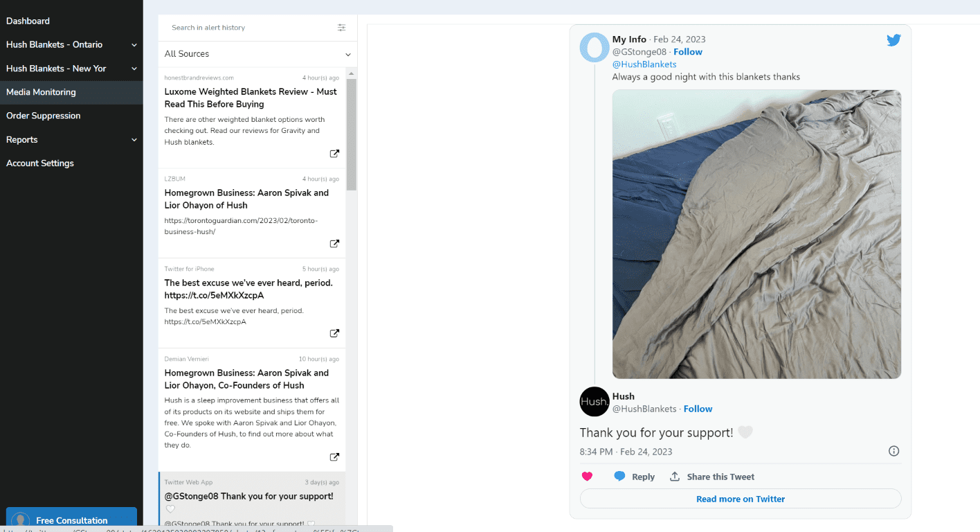Click Reply on the tweet
The width and height of the screenshot is (980, 532).
point(635,477)
